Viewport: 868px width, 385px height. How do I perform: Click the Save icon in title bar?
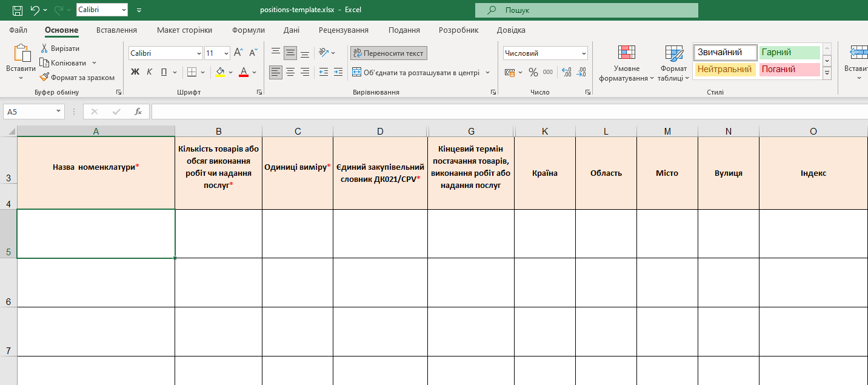[x=18, y=10]
